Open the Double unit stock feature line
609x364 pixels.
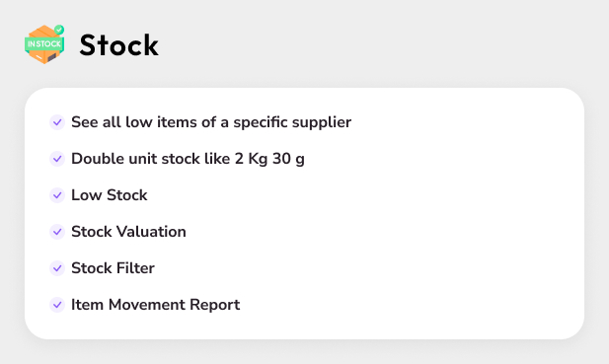click(x=188, y=159)
